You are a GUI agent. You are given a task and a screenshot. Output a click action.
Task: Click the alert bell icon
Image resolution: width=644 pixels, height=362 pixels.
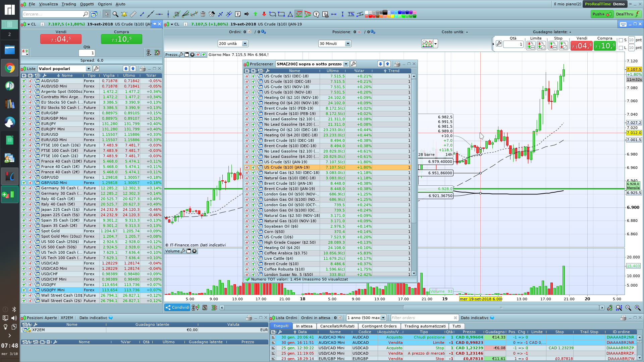pos(124,14)
